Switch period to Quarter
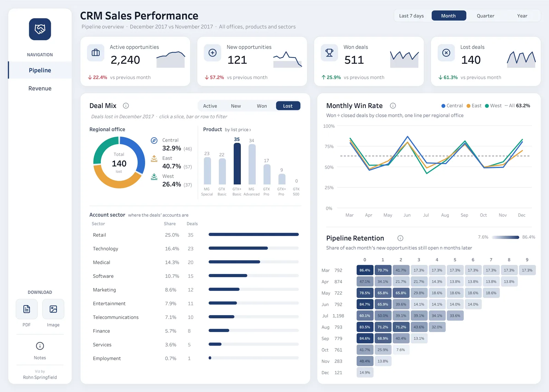The image size is (549, 392). click(486, 16)
